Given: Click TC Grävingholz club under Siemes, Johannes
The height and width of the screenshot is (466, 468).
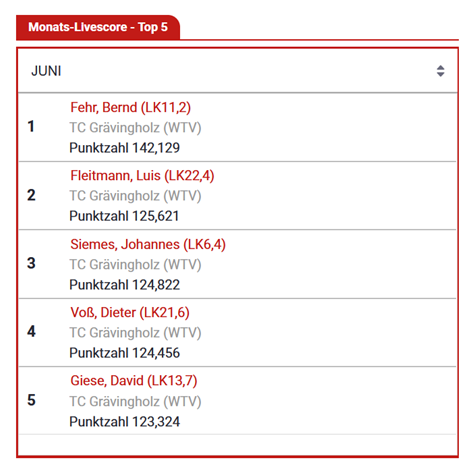Looking at the screenshot, I should [135, 265].
